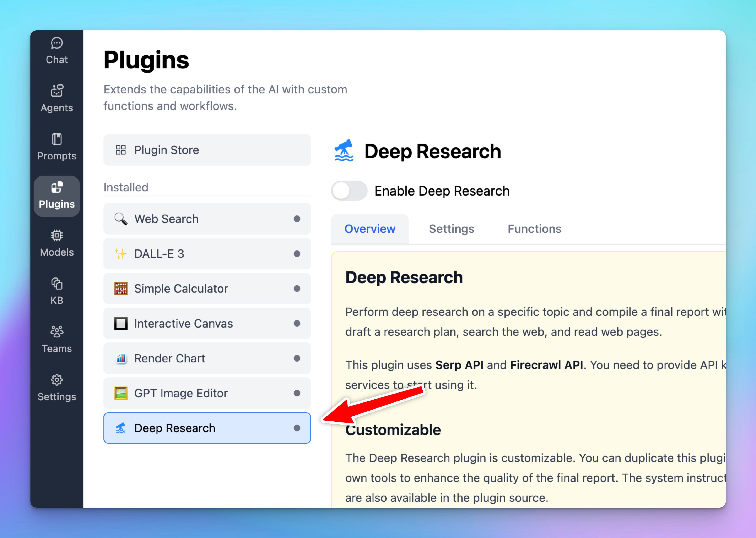Viewport: 756px width, 538px height.
Task: Open Teams from the sidebar
Action: click(57, 339)
